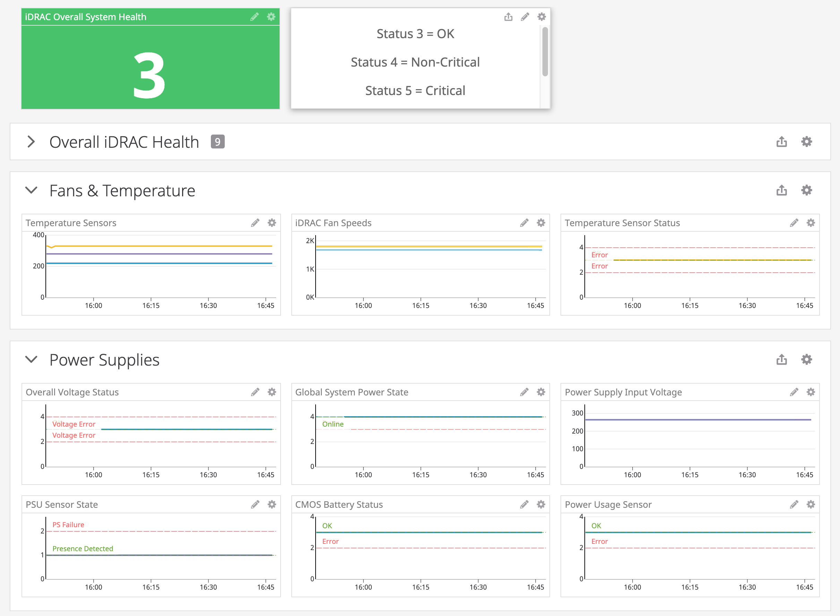
Task: Edit the Overall Voltage Status chart
Action: tap(255, 392)
